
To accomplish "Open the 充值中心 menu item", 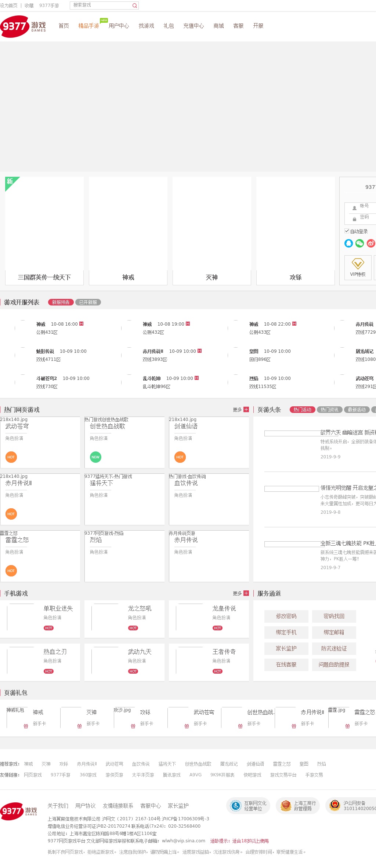I will (x=194, y=26).
